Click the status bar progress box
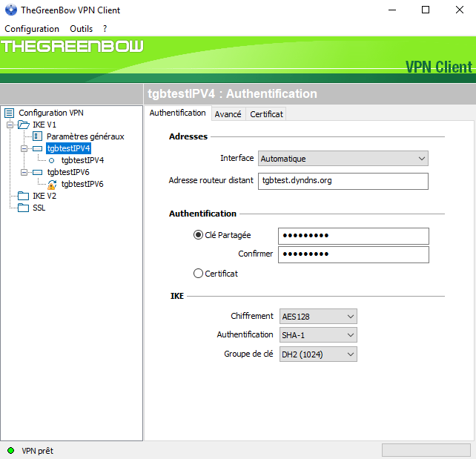The width and height of the screenshot is (476, 459). (426, 450)
